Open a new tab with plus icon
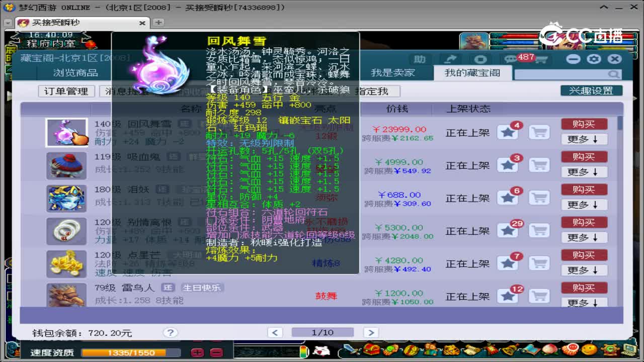644x362 pixels. point(158,23)
